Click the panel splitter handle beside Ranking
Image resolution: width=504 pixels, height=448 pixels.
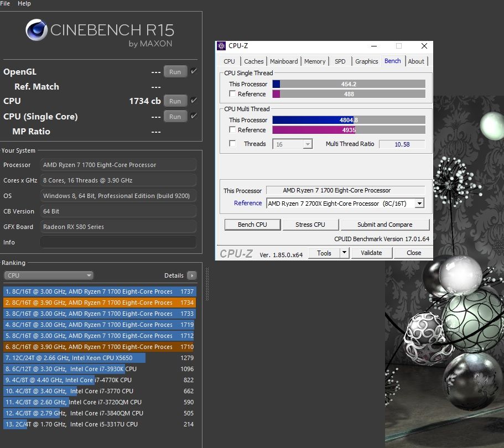(x=207, y=284)
